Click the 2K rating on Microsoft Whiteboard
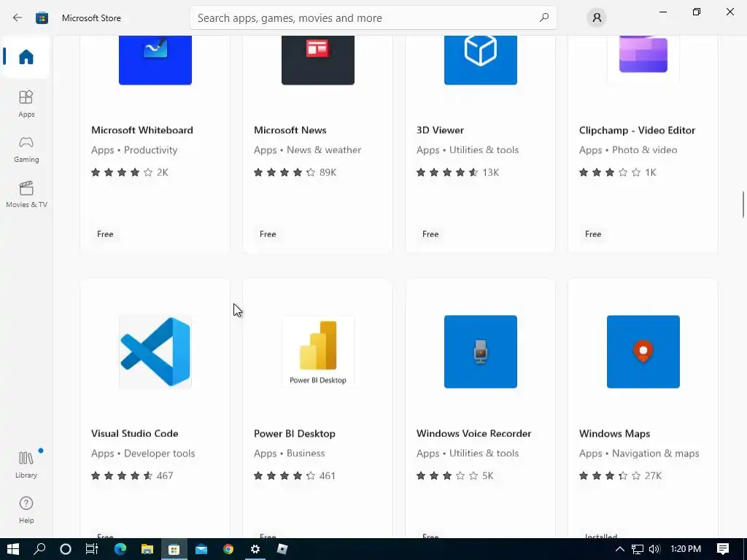 (x=163, y=172)
